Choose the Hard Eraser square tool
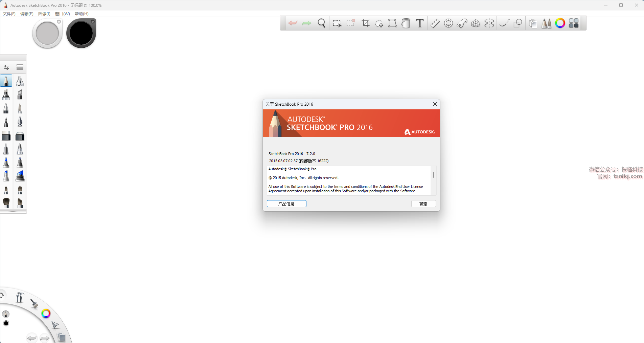The image size is (644, 343). point(6,136)
